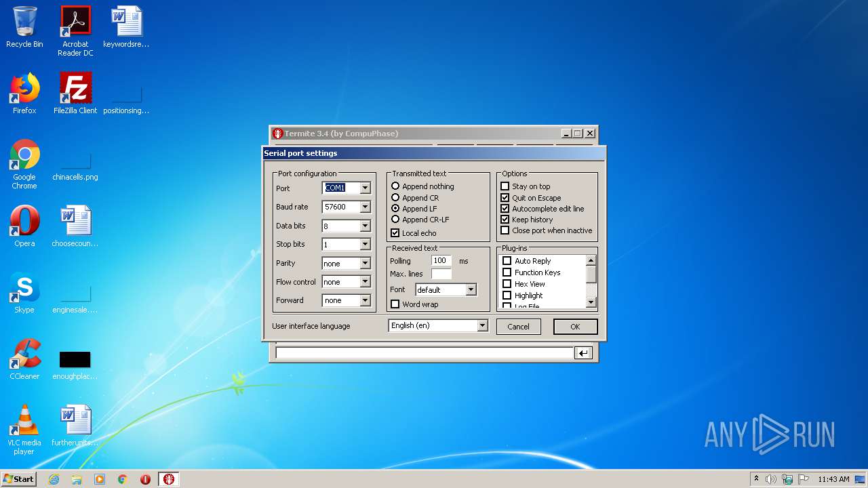Open the Flow control dropdown
Screen dimensions: 868x488
pyautogui.click(x=365, y=282)
